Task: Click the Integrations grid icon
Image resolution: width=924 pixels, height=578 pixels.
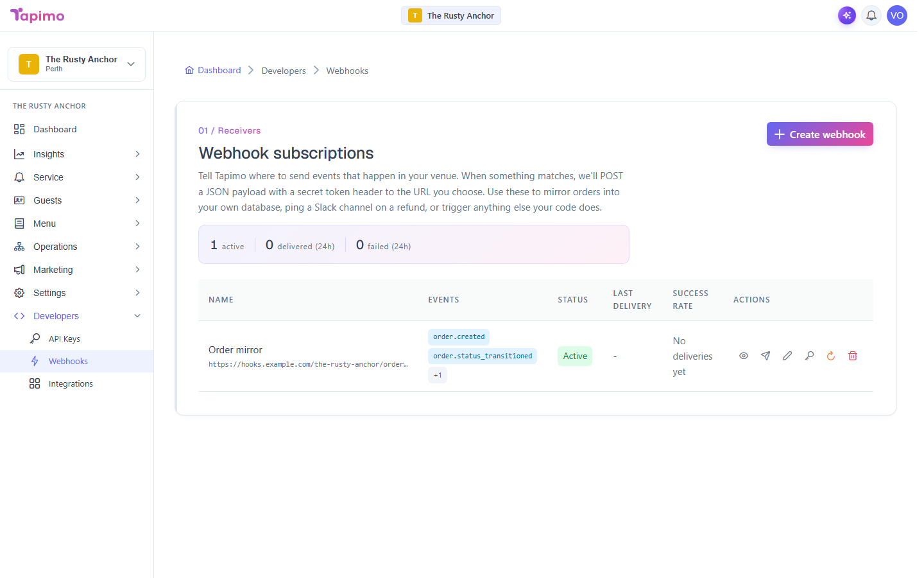Action: pyautogui.click(x=35, y=383)
